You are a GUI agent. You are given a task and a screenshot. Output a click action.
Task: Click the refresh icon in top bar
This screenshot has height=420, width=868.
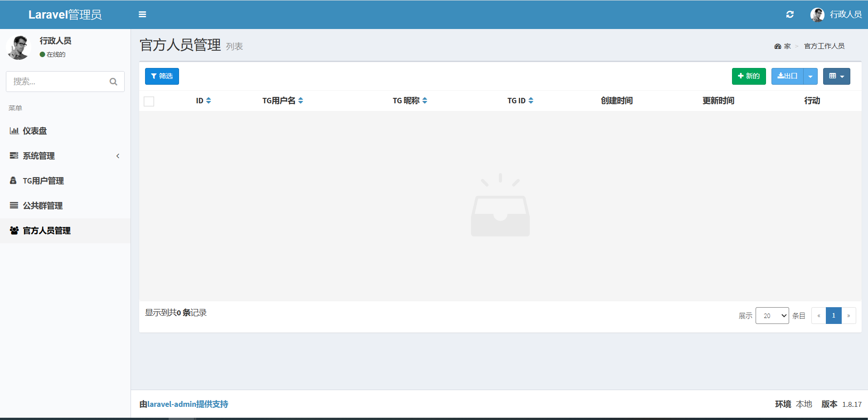click(x=790, y=14)
